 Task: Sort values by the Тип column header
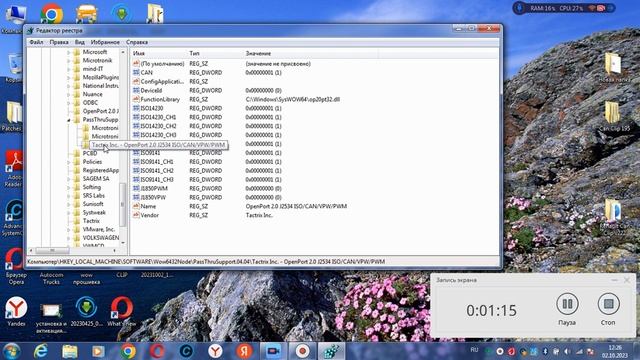215,53
